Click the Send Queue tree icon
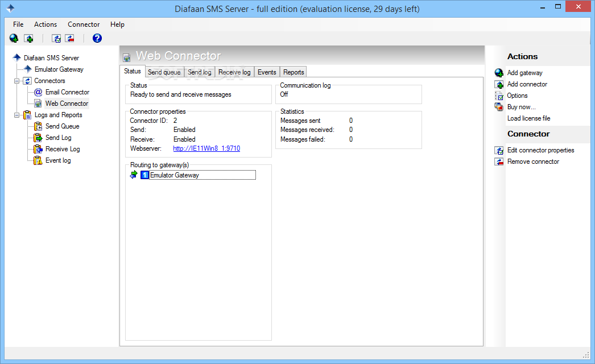595x364 pixels. point(38,126)
